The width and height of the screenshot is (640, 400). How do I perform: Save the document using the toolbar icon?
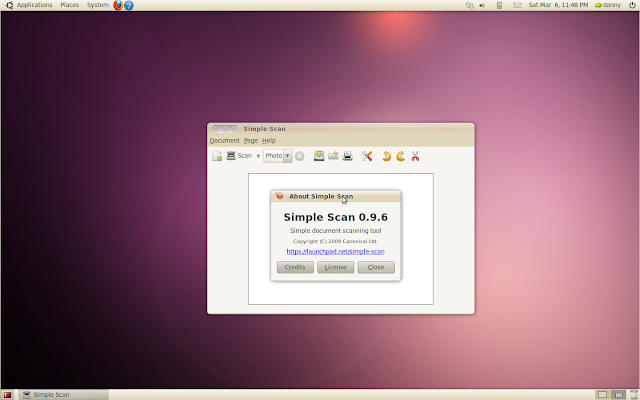pos(319,156)
